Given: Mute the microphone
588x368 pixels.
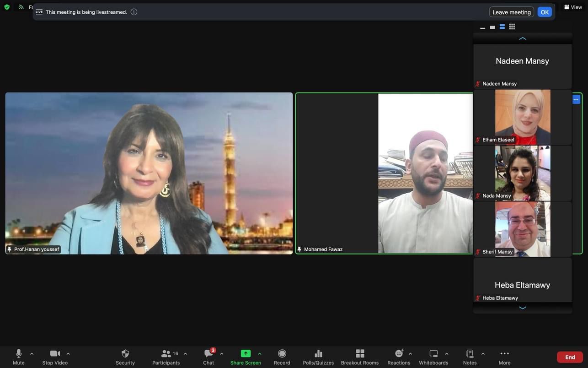Looking at the screenshot, I should [x=18, y=357].
